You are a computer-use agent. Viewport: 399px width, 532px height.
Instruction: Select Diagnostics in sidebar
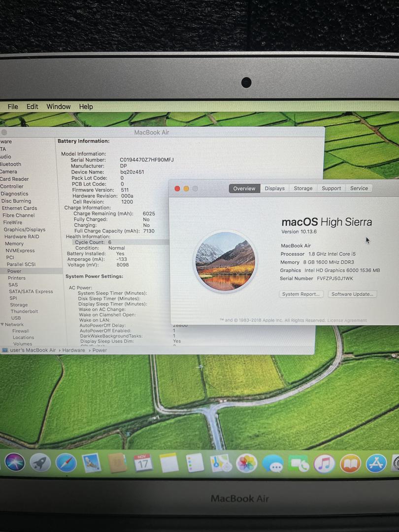pos(14,194)
